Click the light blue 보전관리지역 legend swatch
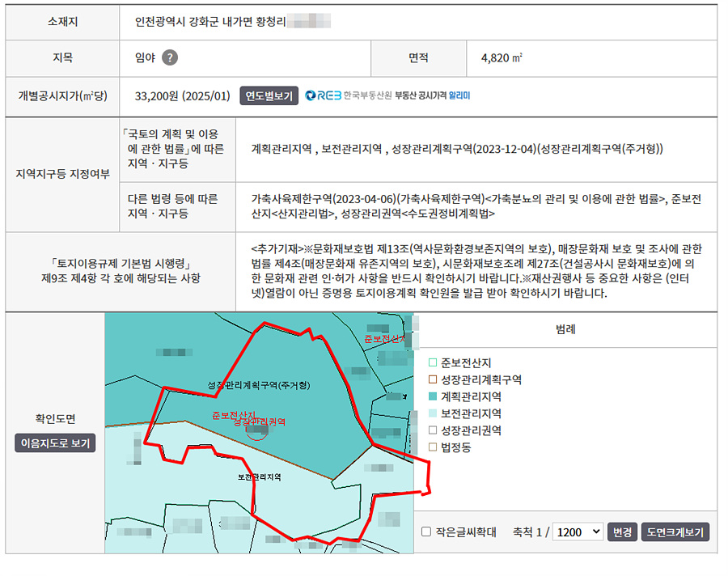728x576 pixels. (433, 413)
